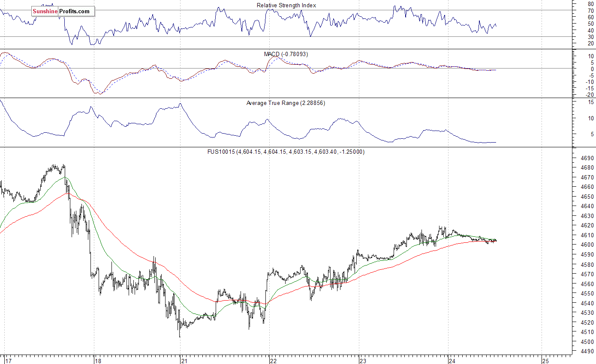Click the 4500 price axis value

pos(587,342)
